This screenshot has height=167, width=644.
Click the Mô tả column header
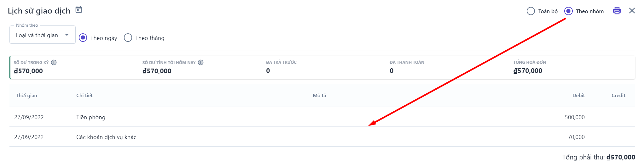(319, 96)
